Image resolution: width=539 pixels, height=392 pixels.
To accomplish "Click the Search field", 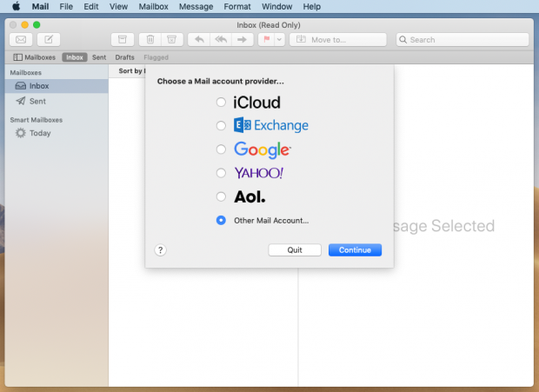I will tap(462, 39).
